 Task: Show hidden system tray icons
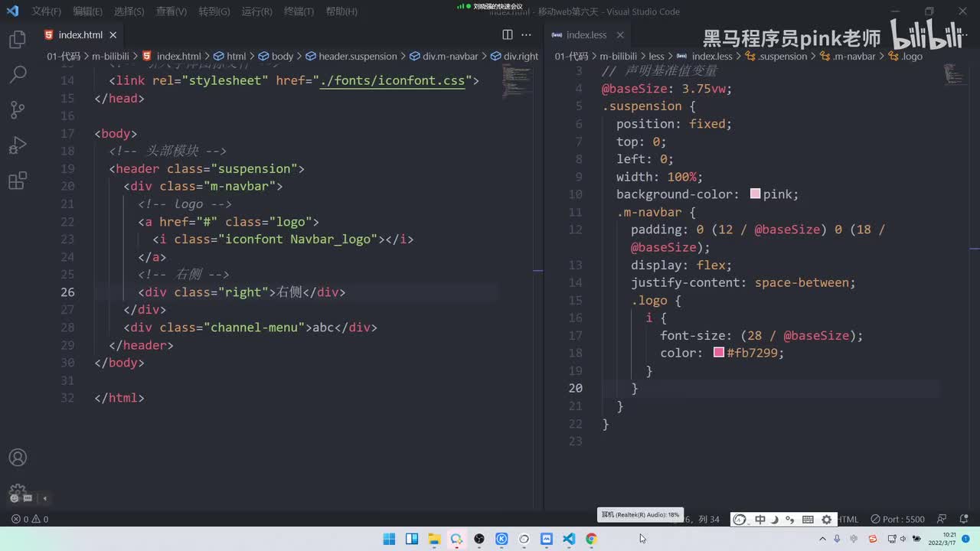click(x=823, y=539)
